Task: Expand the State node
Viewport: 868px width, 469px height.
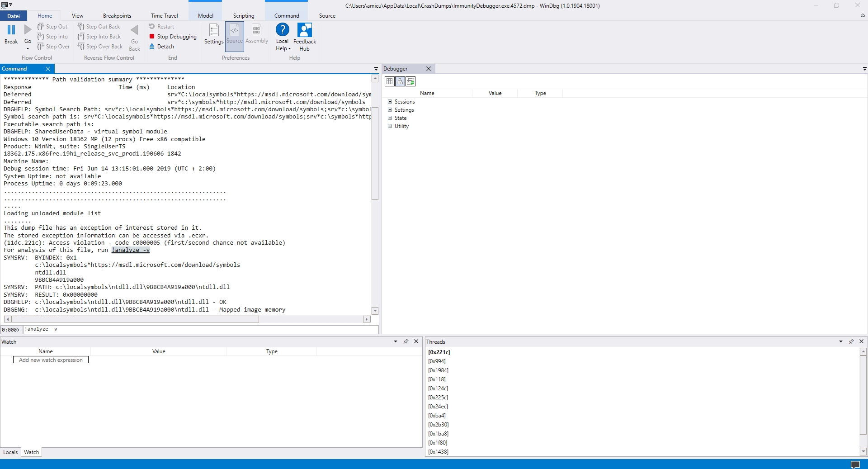Action: pyautogui.click(x=390, y=118)
